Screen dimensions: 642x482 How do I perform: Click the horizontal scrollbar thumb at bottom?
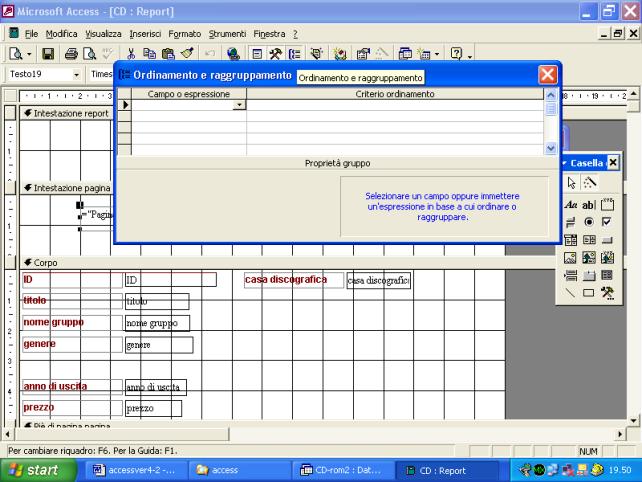click(x=122, y=434)
